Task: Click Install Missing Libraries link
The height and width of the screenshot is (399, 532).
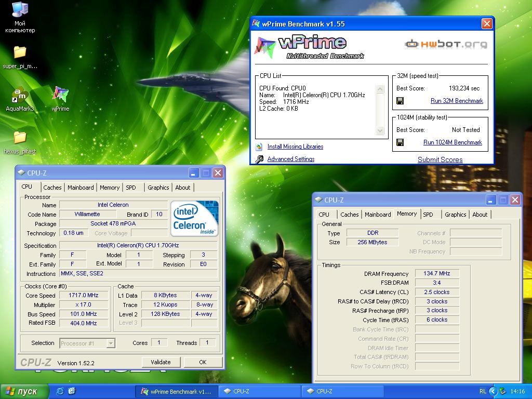Action: click(295, 147)
